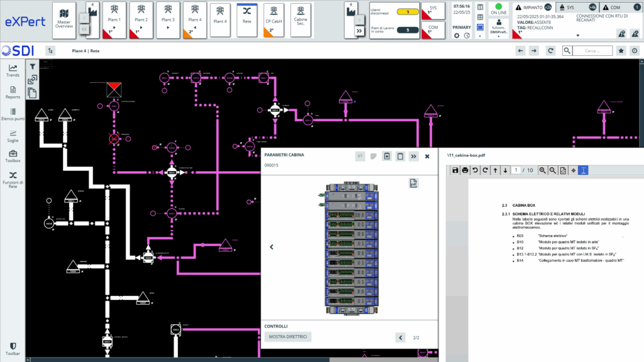Toggle the BT button in Parametri Cabina
The width and height of the screenshot is (644, 362).
coord(360,156)
